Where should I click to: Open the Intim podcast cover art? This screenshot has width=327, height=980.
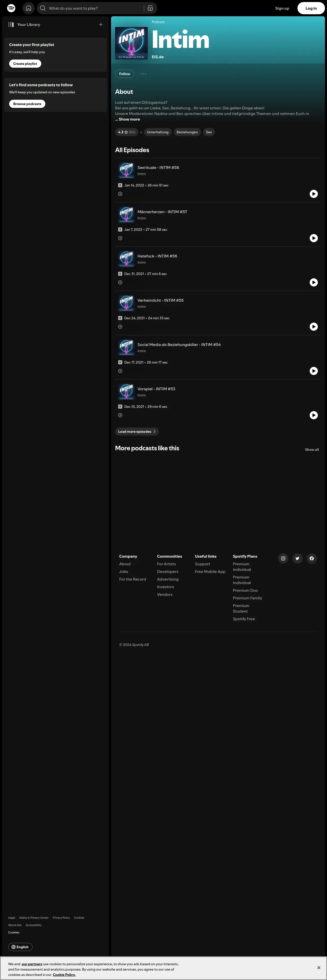pyautogui.click(x=131, y=43)
